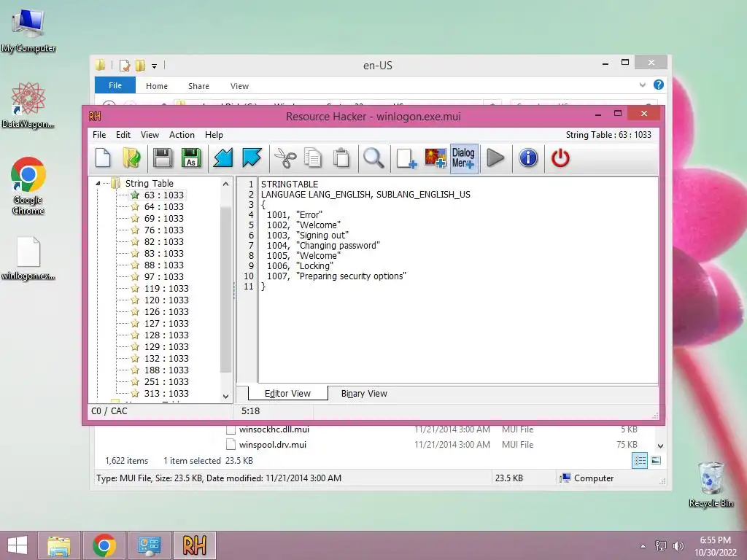The image size is (747, 560).
Task: Switch Explorer to large icons view
Action: (656, 460)
